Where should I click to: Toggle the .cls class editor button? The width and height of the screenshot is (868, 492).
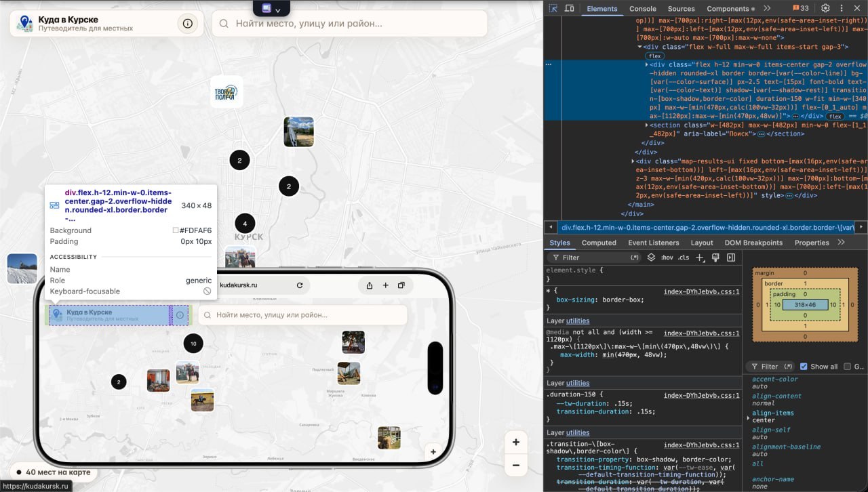pyautogui.click(x=684, y=258)
